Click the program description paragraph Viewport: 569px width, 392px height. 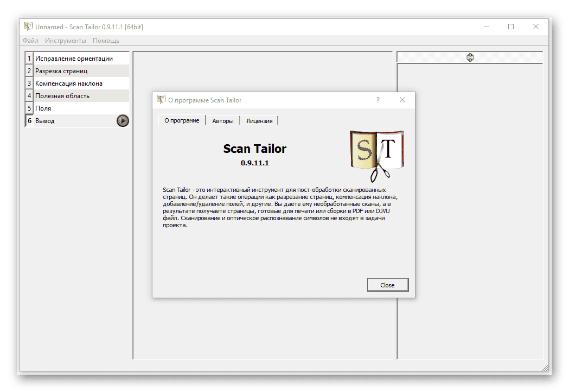pos(280,208)
